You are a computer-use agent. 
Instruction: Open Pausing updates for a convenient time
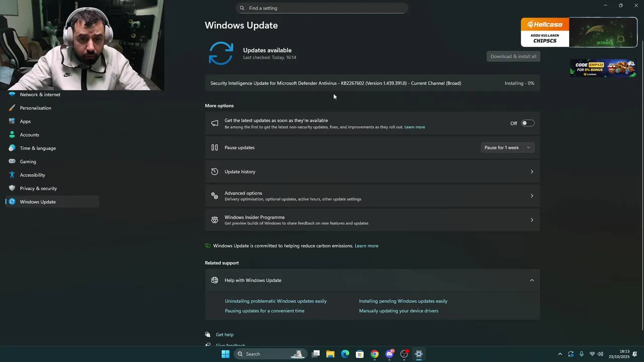pos(265,311)
